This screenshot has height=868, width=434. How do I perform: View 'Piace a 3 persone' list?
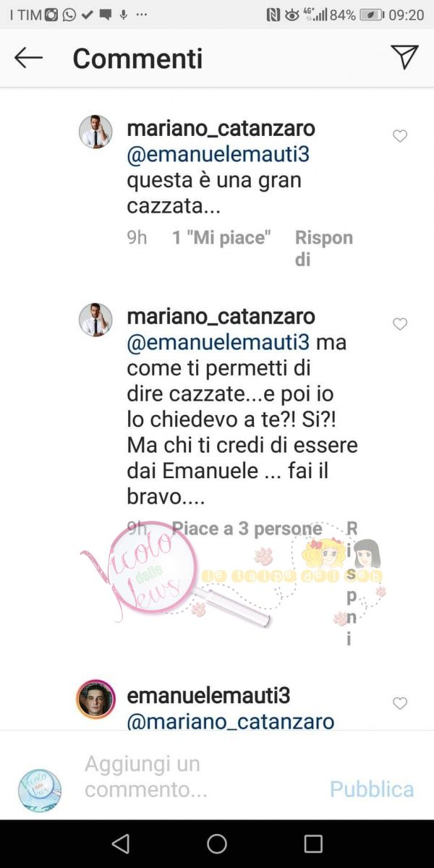247,529
